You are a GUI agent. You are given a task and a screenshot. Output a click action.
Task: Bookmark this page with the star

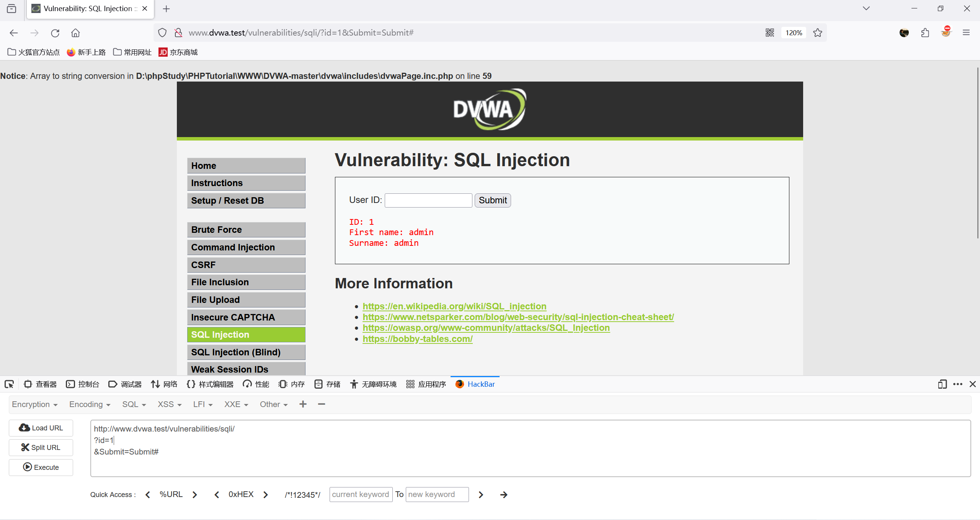(818, 33)
